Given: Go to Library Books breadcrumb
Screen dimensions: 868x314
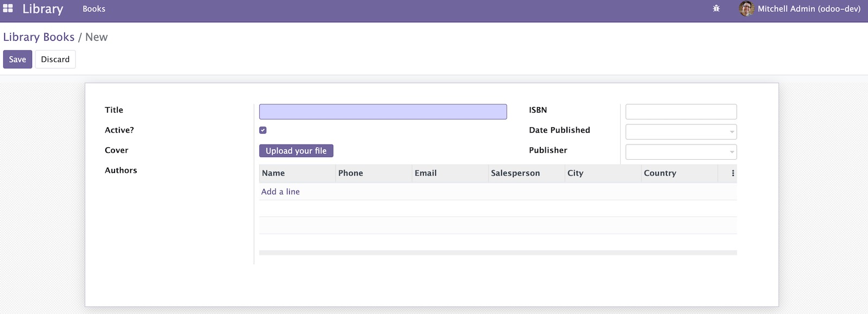Looking at the screenshot, I should click(39, 37).
